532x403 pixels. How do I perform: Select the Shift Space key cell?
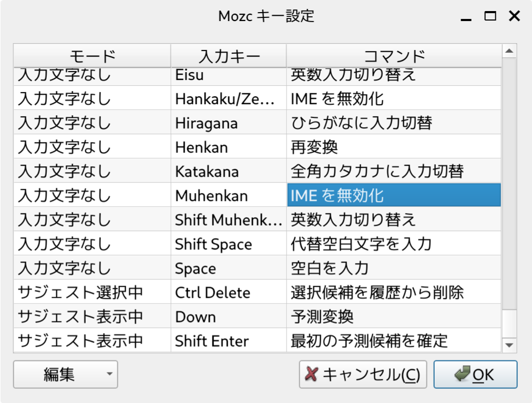228,244
